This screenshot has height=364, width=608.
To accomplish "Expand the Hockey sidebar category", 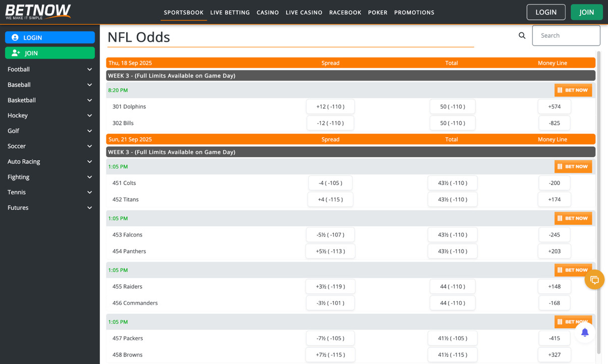I will [49, 115].
